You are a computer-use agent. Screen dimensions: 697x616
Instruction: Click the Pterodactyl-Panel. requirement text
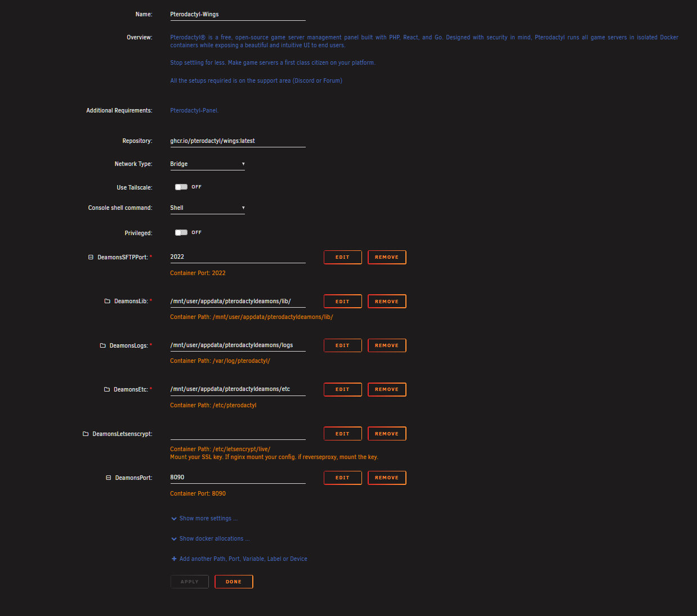[x=194, y=110]
